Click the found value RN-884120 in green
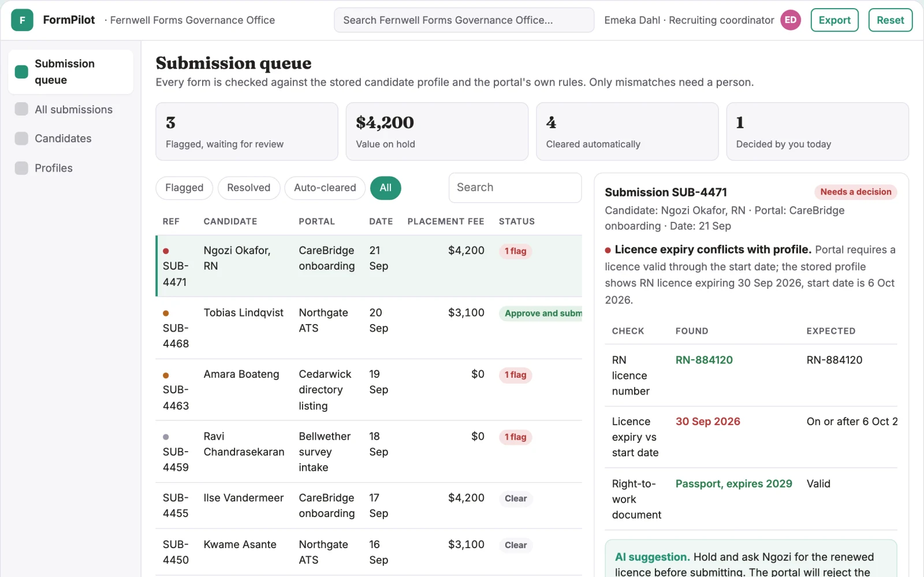Image resolution: width=924 pixels, height=577 pixels. point(704,360)
